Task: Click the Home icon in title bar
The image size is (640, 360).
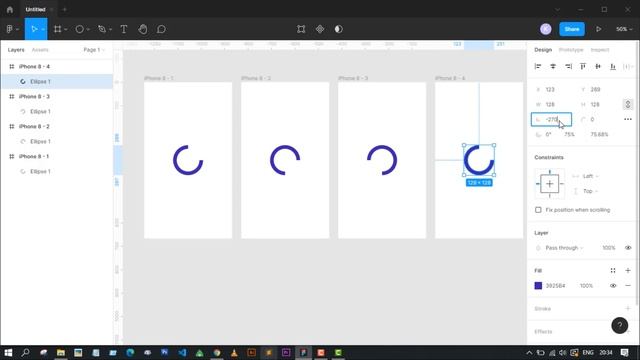Action: [x=10, y=9]
